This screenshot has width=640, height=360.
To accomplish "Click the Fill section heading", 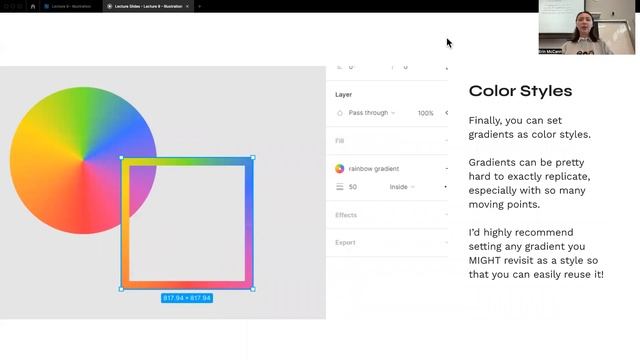I will tap(340, 141).
